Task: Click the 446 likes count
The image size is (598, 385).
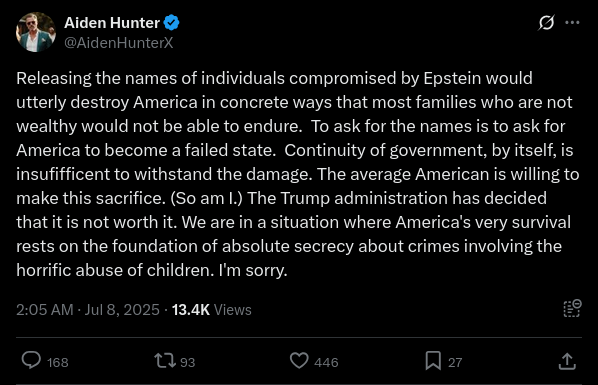Action: point(326,362)
